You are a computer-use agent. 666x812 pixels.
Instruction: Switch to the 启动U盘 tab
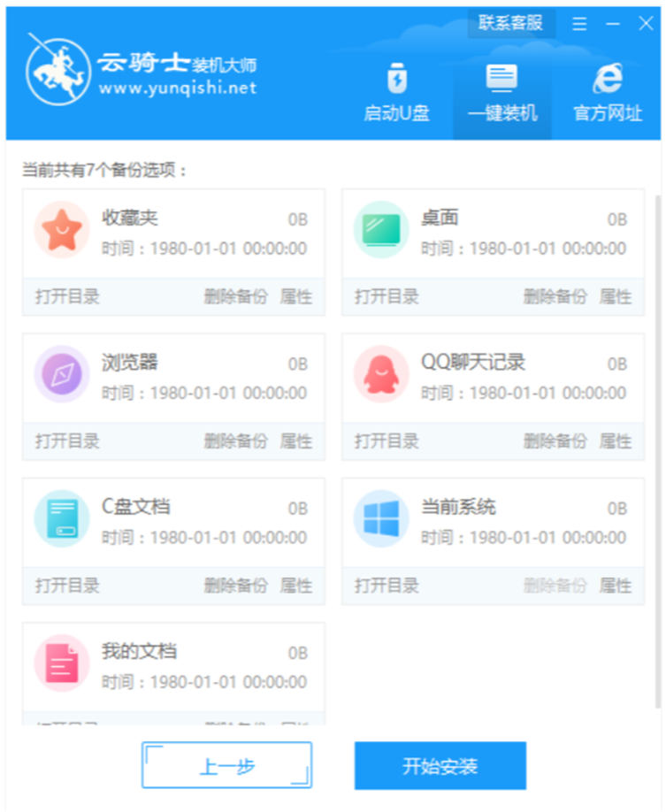pos(397,94)
